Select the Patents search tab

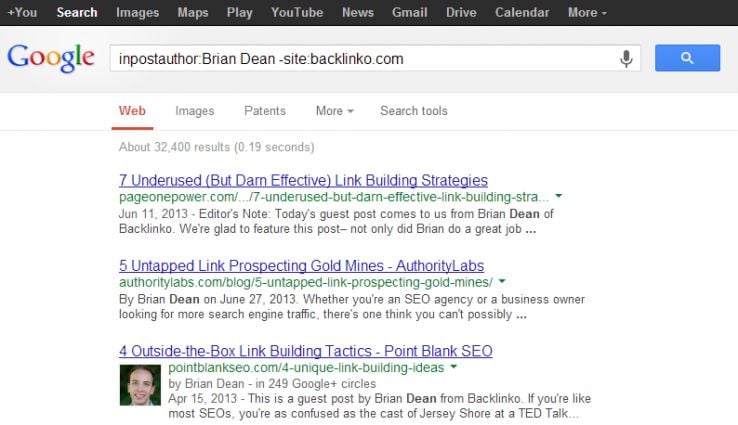(264, 111)
